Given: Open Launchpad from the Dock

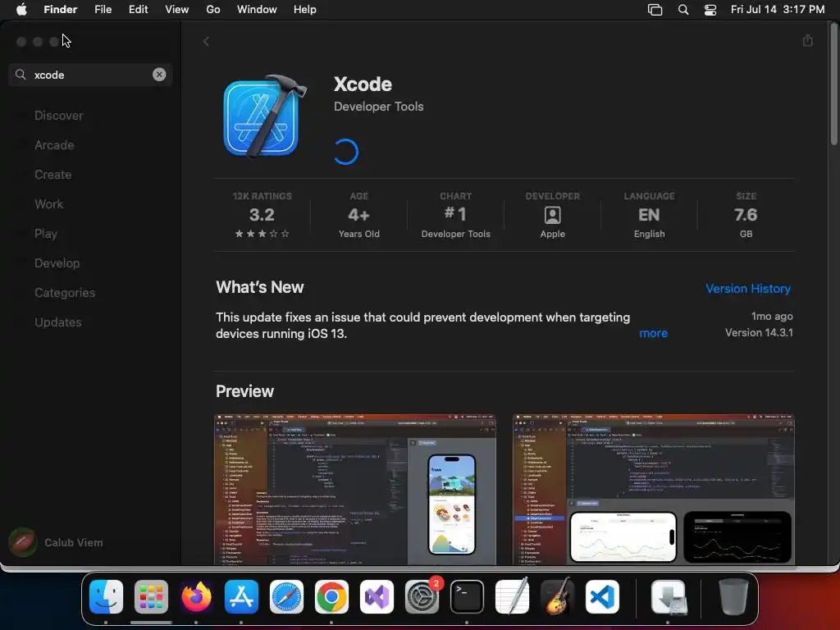Looking at the screenshot, I should point(151,596).
